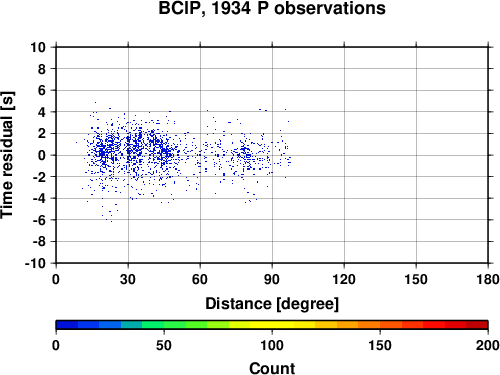Viewport: 500px width, 375px height.
Task: Click the x-axis tick label '120'
Action: (x=344, y=279)
